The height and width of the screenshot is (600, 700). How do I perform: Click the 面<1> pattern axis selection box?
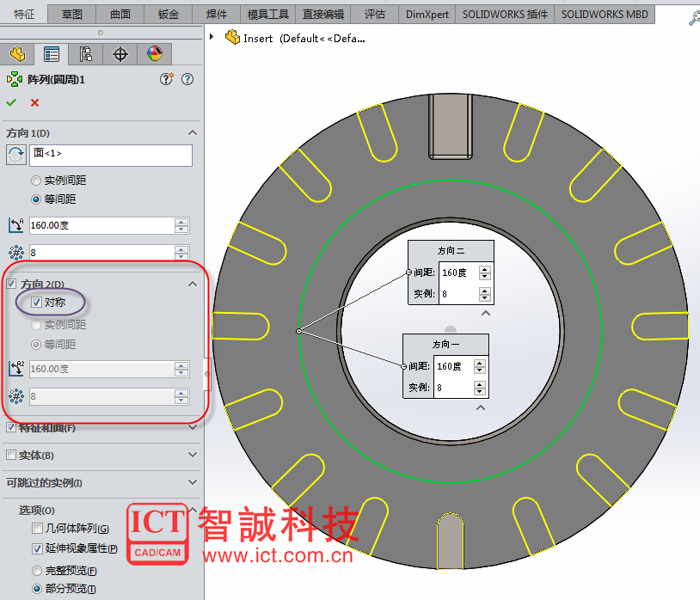tap(111, 156)
